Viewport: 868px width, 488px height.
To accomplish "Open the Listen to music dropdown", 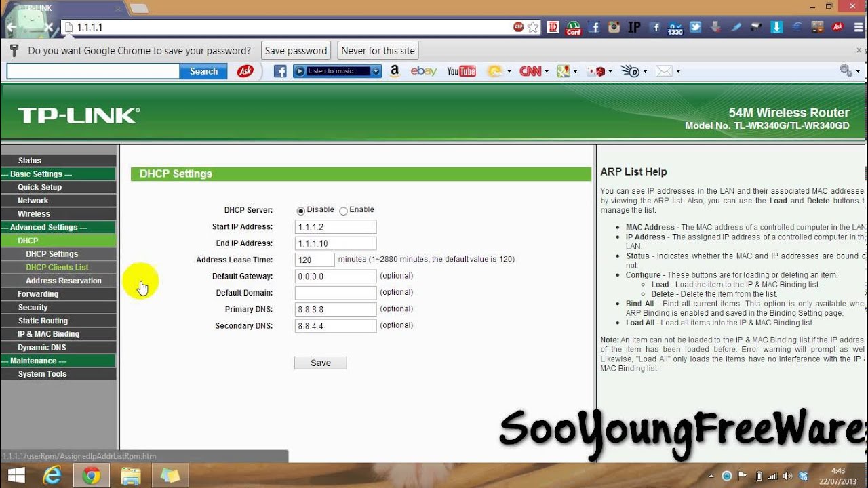I will [376, 71].
